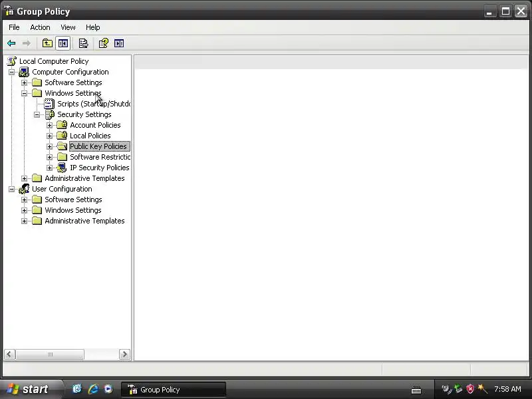
Task: Click the Software Restriction folder icon
Action: pyautogui.click(x=62, y=157)
